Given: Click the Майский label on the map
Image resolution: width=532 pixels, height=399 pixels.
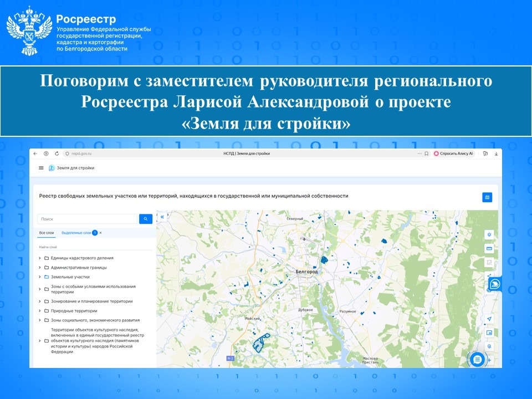Looking at the screenshot, I should 253,319.
